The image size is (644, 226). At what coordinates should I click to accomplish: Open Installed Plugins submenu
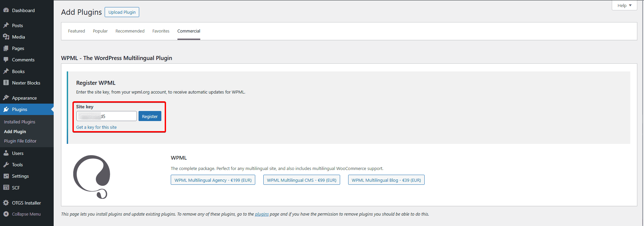click(19, 122)
